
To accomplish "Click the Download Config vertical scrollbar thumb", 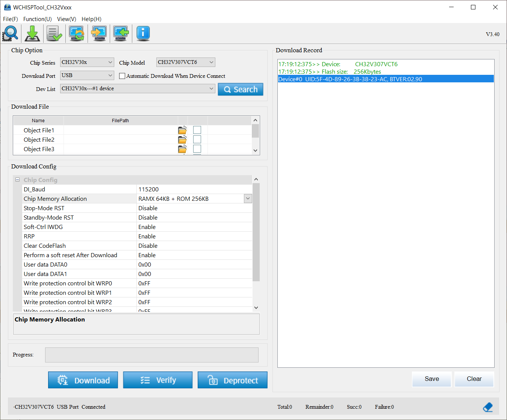I will coord(256,232).
